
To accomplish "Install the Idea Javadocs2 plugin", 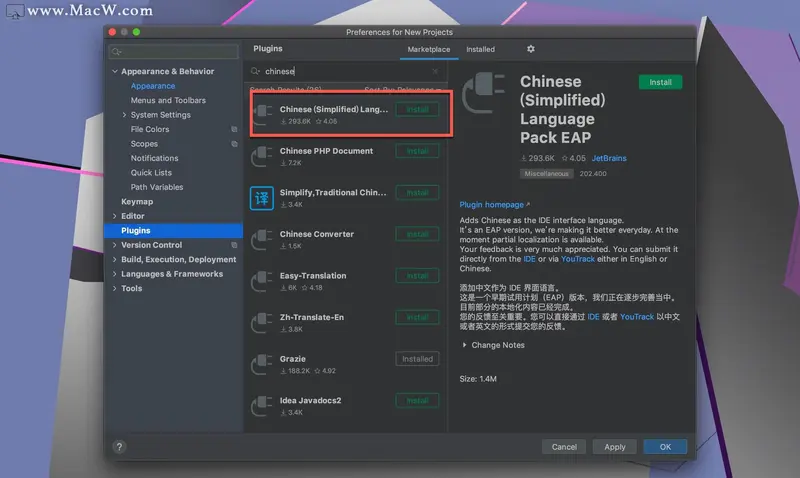I will 417,400.
